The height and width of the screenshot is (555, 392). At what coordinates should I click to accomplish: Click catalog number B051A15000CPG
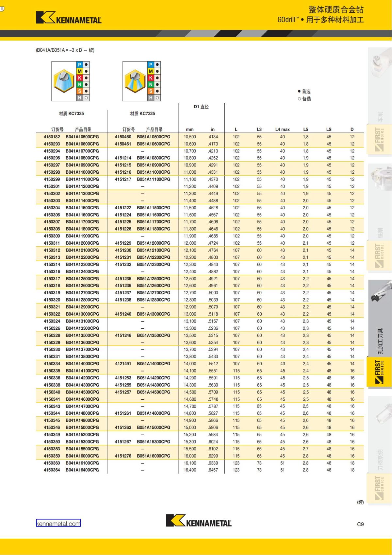[x=154, y=427]
